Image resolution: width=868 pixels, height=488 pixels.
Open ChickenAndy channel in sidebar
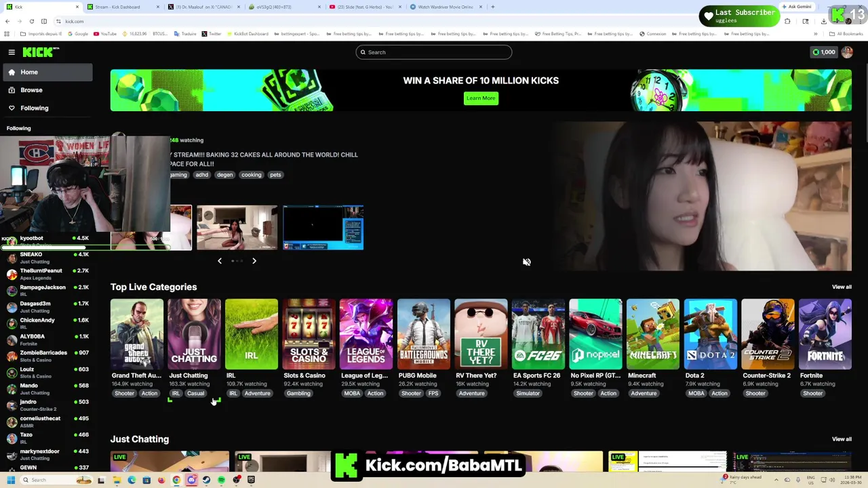(47, 323)
